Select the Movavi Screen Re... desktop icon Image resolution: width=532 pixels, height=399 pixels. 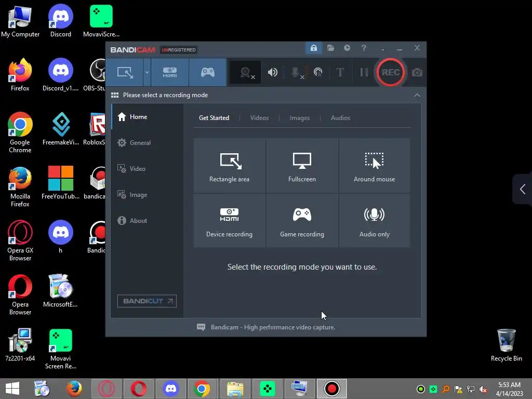[x=60, y=349]
